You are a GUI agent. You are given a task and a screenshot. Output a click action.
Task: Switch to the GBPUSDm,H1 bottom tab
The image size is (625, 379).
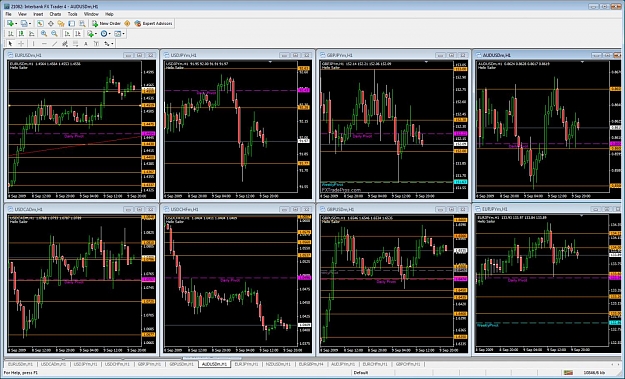click(x=181, y=364)
